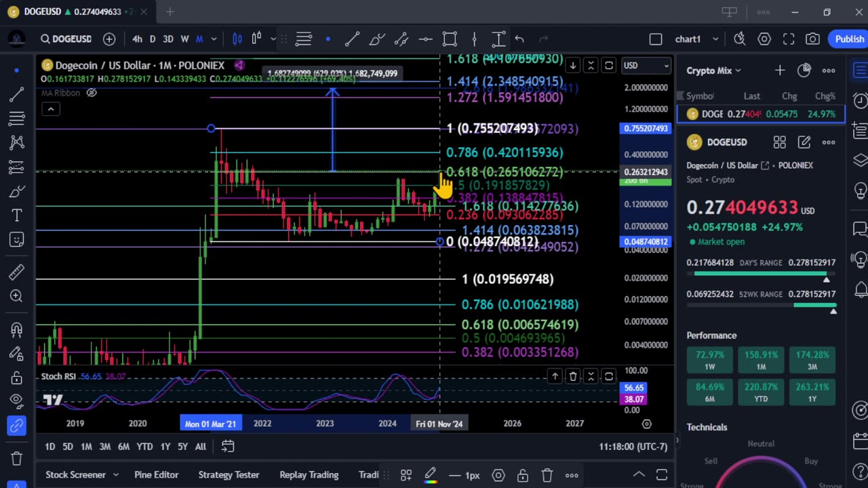Click the go to date calendar icon
Screen dimensions: 868x488
point(228,447)
